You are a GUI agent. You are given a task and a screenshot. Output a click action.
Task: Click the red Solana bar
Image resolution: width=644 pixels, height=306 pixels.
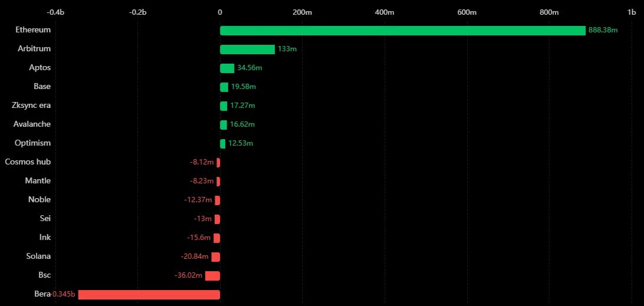click(x=216, y=256)
